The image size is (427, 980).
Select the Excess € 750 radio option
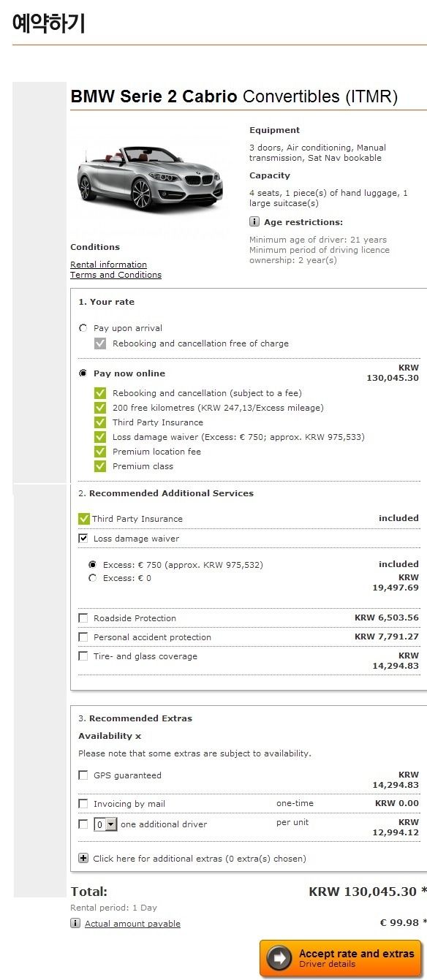click(x=92, y=565)
